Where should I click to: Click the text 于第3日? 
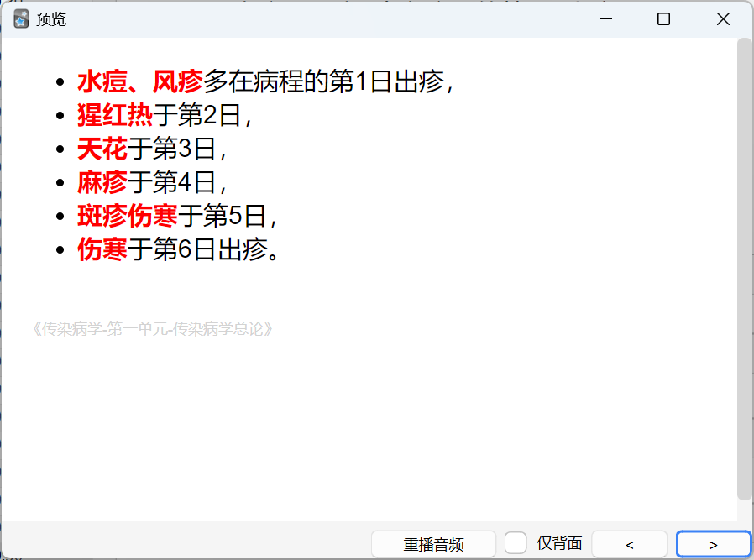[x=171, y=149]
